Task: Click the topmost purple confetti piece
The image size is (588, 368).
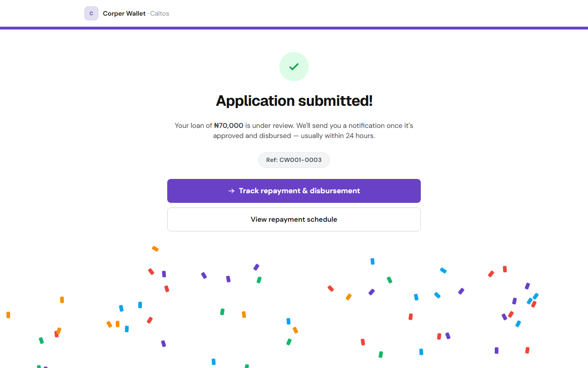Action: pos(256,267)
